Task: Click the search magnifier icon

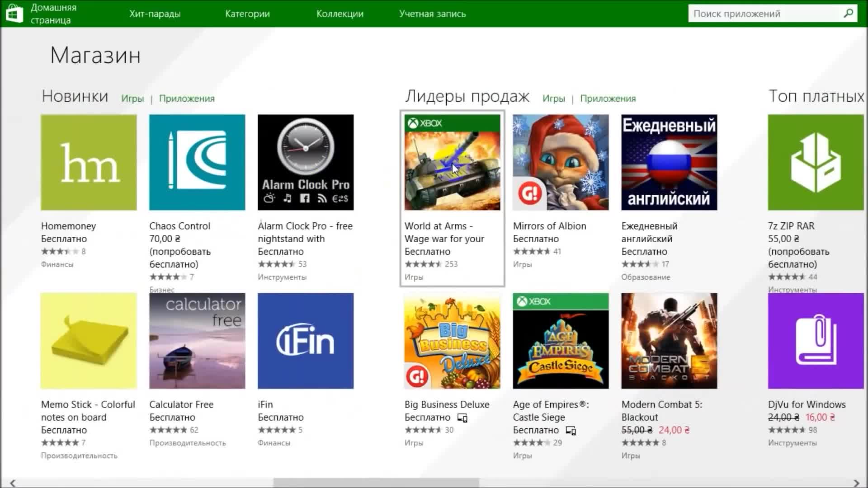Action: (x=848, y=14)
